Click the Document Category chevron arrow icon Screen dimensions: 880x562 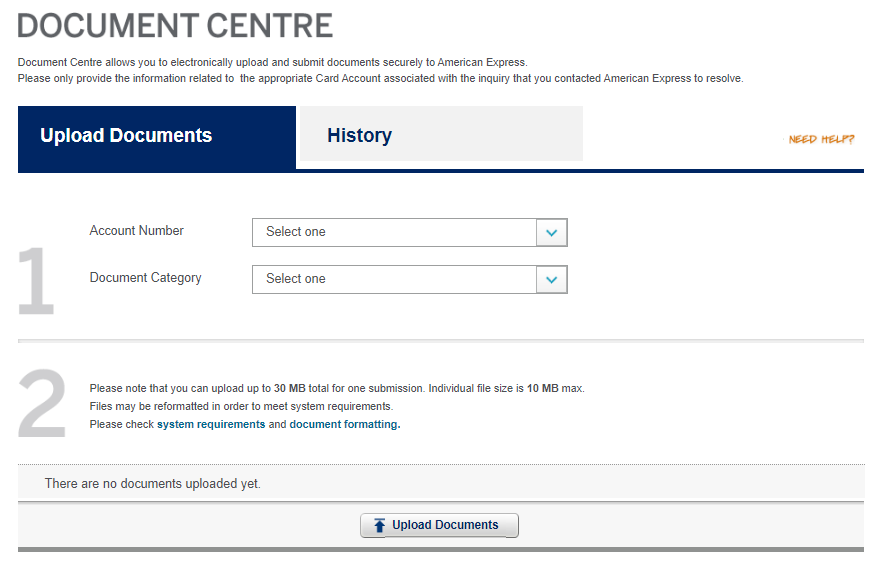pos(552,279)
